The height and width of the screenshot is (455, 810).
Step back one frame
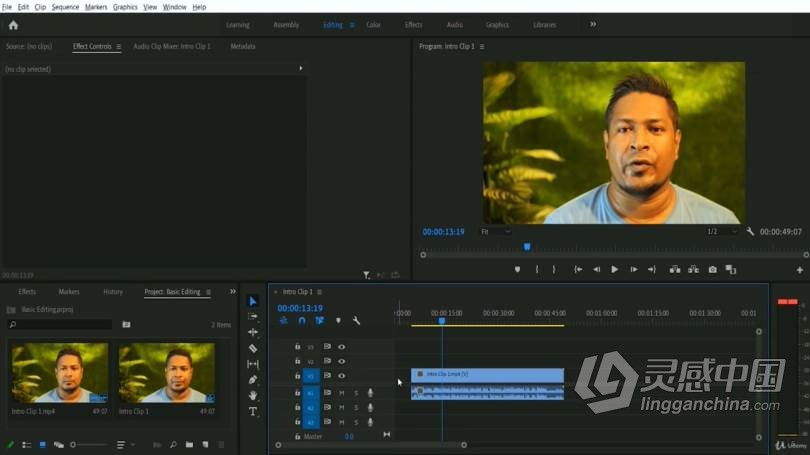pyautogui.click(x=596, y=270)
